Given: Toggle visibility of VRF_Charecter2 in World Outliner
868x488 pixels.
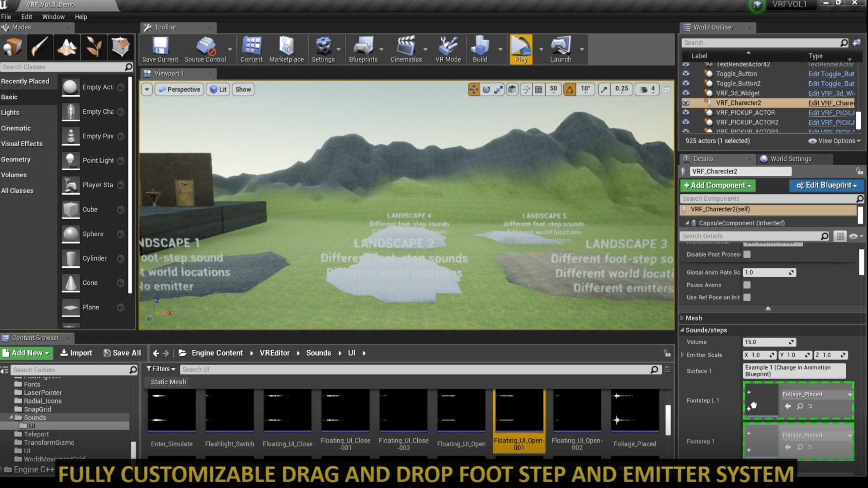Looking at the screenshot, I should (x=686, y=103).
